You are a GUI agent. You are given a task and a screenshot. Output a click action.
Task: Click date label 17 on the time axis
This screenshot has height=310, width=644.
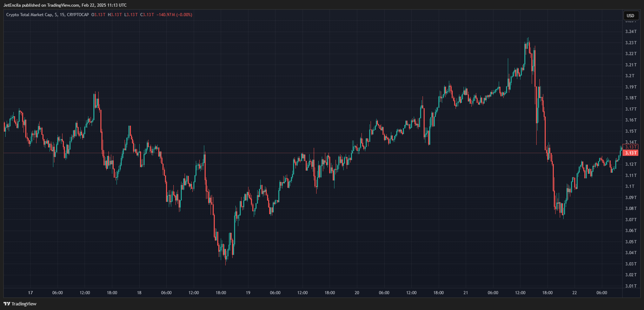pos(31,293)
